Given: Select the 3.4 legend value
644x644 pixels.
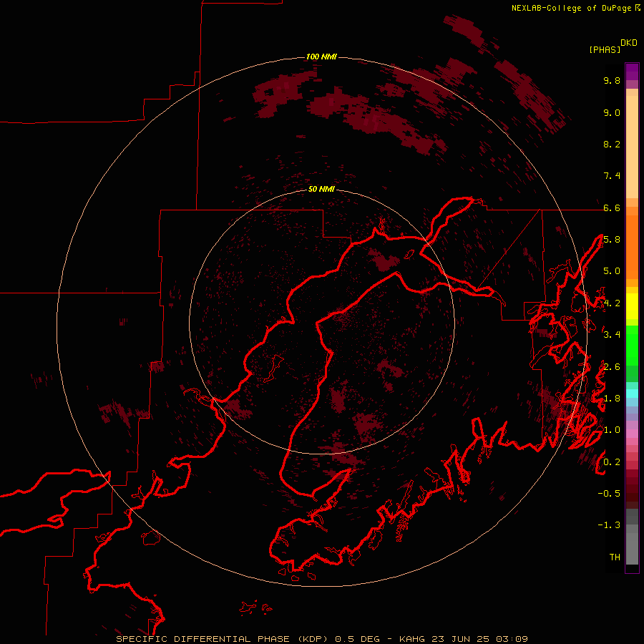Looking at the screenshot, I should (612, 335).
